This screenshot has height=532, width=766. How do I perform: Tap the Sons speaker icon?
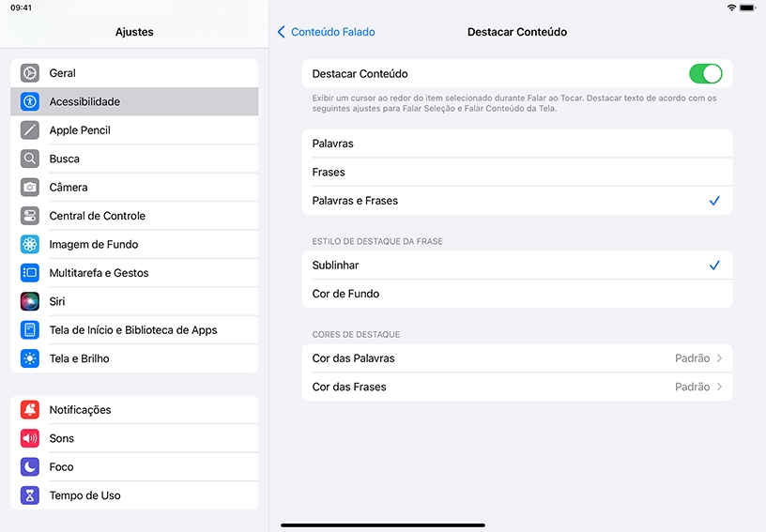click(x=30, y=438)
